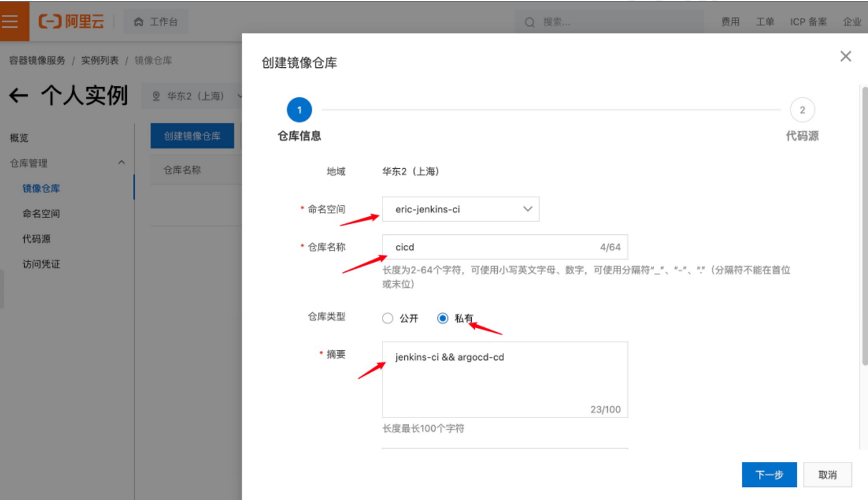The height and width of the screenshot is (500, 868).
Task: Click the step 1 仓库信息 circle
Action: tap(299, 110)
